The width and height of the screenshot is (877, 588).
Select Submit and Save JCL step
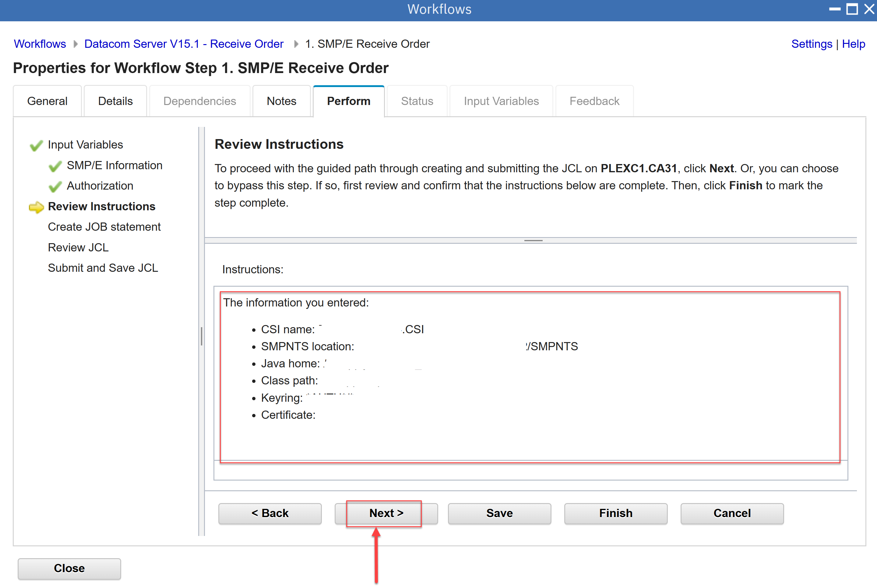103,268
